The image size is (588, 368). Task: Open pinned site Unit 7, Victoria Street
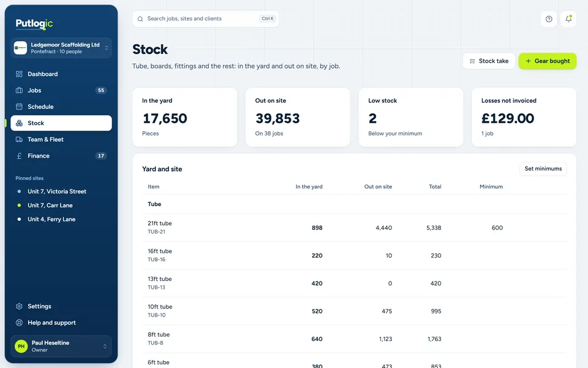coord(61,191)
